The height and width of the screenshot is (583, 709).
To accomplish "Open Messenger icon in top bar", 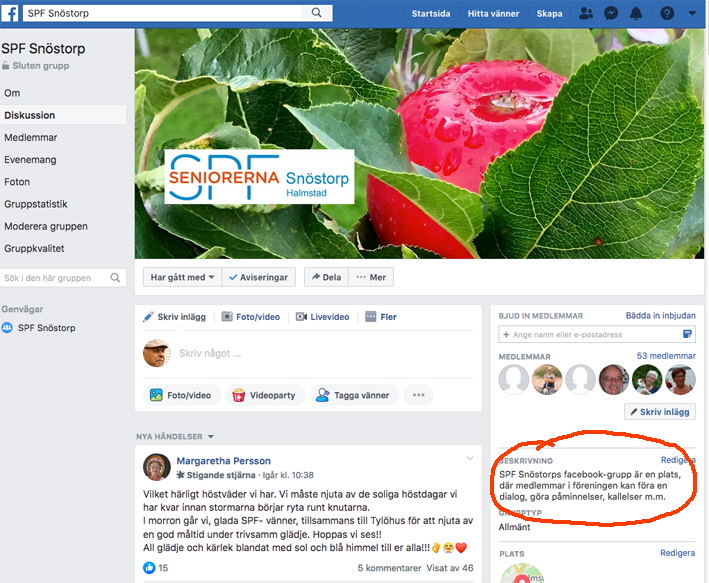I will (611, 13).
